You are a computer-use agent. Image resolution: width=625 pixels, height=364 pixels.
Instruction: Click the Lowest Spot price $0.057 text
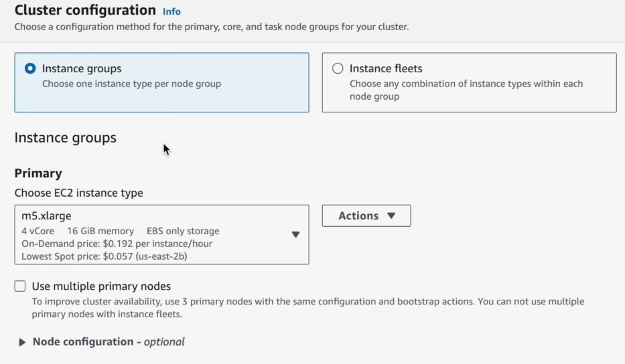104,256
